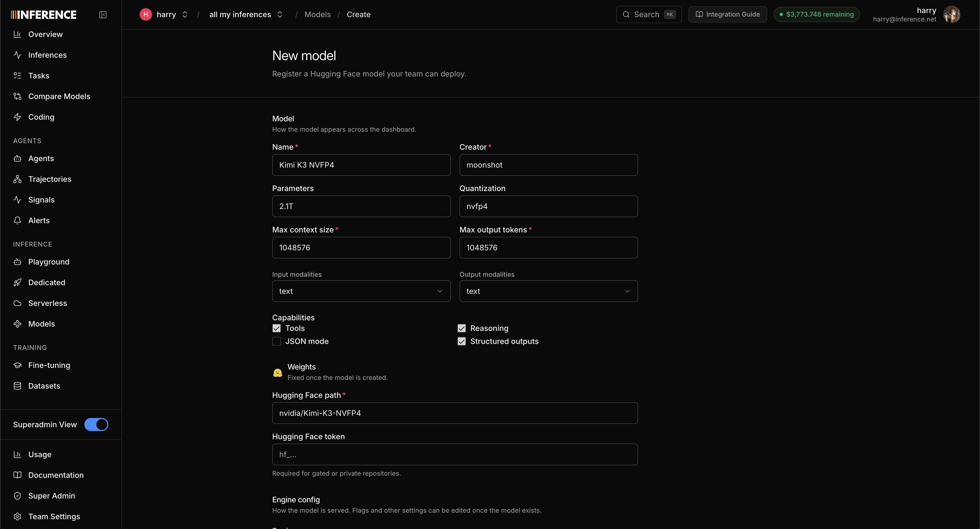Screen dimensions: 980x529
Task: Click the Team Settings gear icon
Action: tap(17, 516)
